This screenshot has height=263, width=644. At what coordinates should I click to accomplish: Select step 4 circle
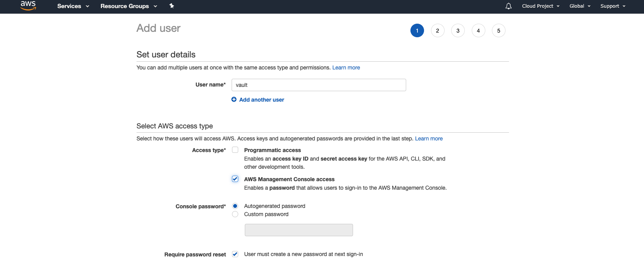(478, 31)
